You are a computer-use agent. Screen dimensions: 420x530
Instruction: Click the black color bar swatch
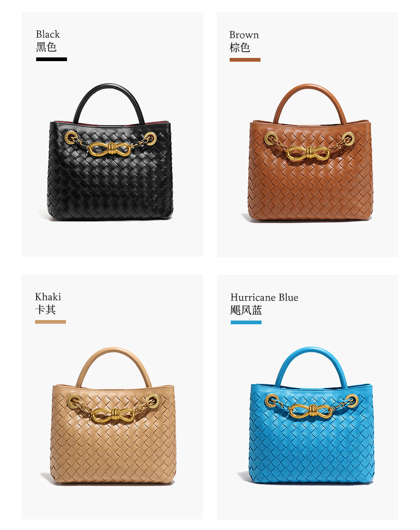[52, 59]
